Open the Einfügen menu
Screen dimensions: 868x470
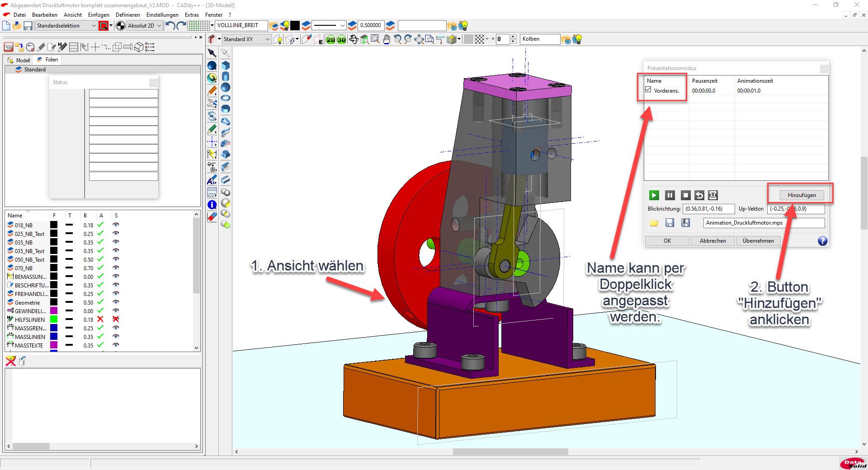click(x=99, y=14)
